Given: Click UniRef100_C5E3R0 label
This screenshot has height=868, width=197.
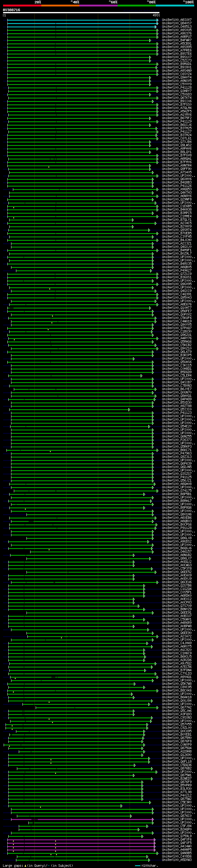Looking at the screenshot, I should click(177, 802).
